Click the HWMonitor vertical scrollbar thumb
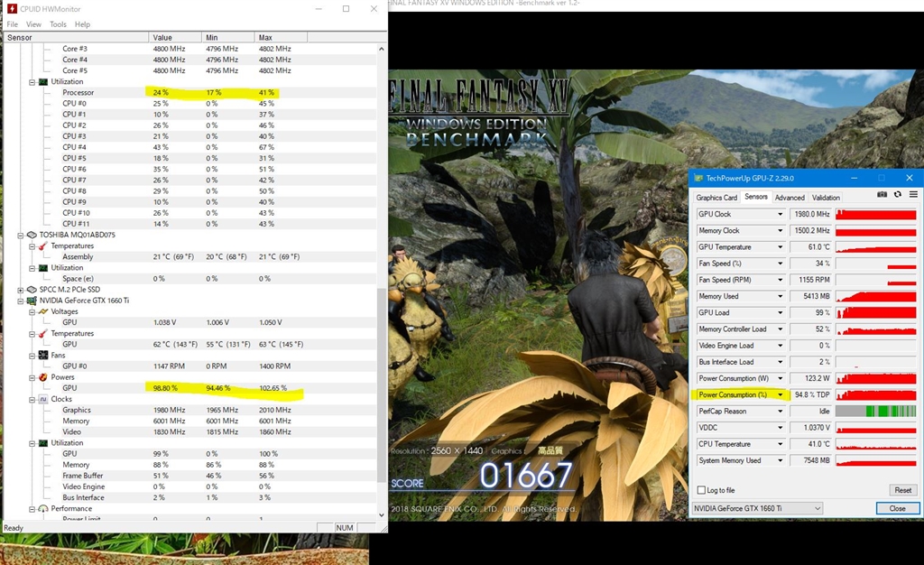 (382, 384)
